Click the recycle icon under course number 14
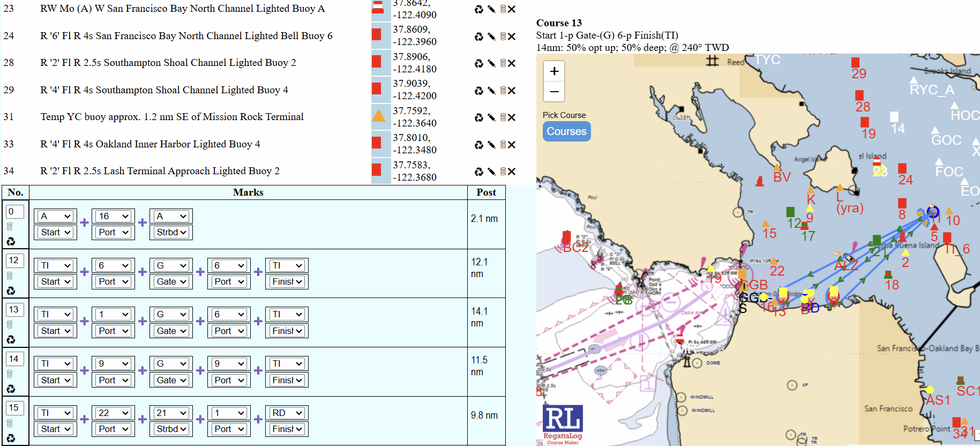 [x=11, y=389]
